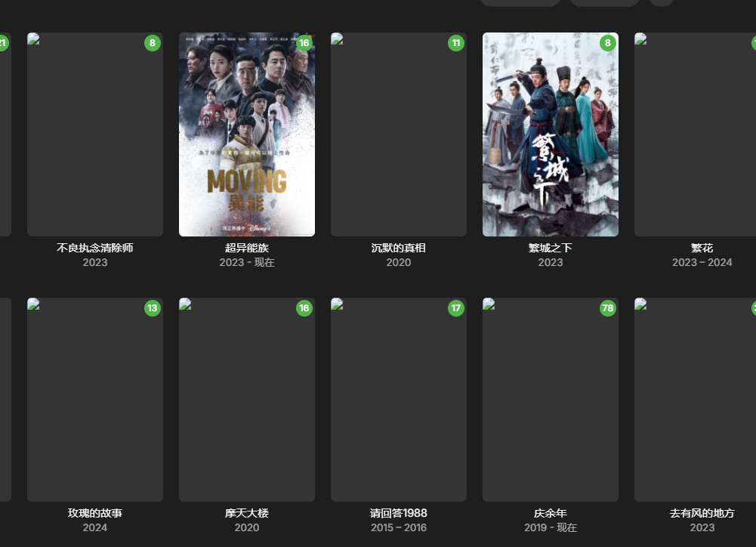Open the blank poster for 去有风的地方
Image resolution: width=756 pixels, height=547 pixels.
coord(696,400)
